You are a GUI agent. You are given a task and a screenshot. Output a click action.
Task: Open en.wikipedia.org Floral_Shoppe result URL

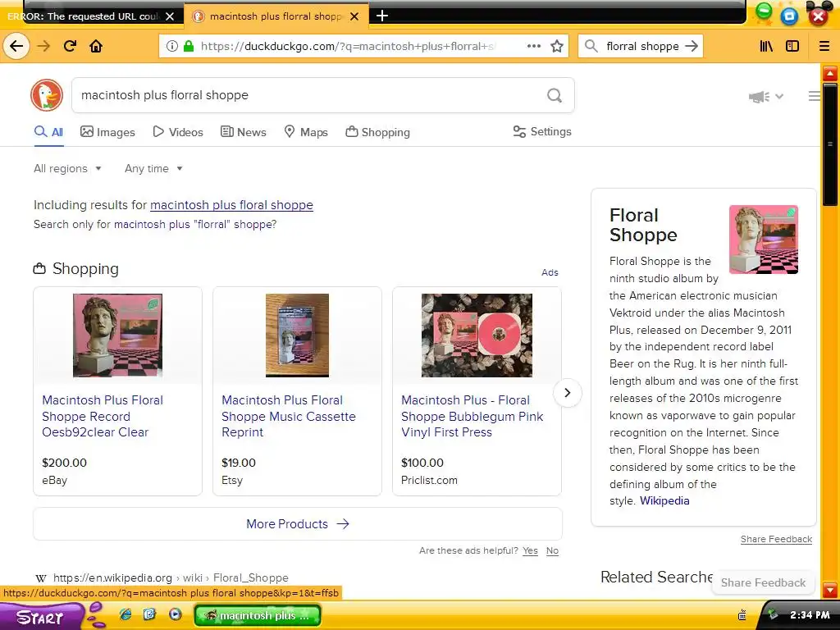click(171, 577)
